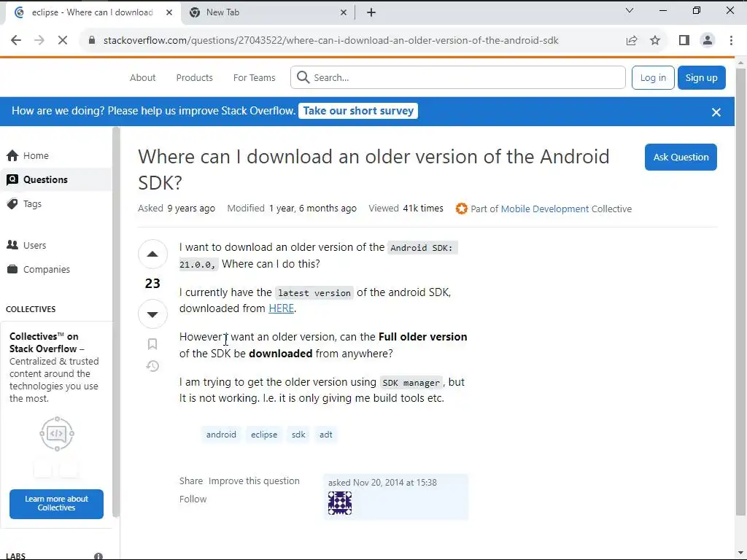This screenshot has height=560, width=747.
Task: Click the android tag
Action: (x=221, y=435)
